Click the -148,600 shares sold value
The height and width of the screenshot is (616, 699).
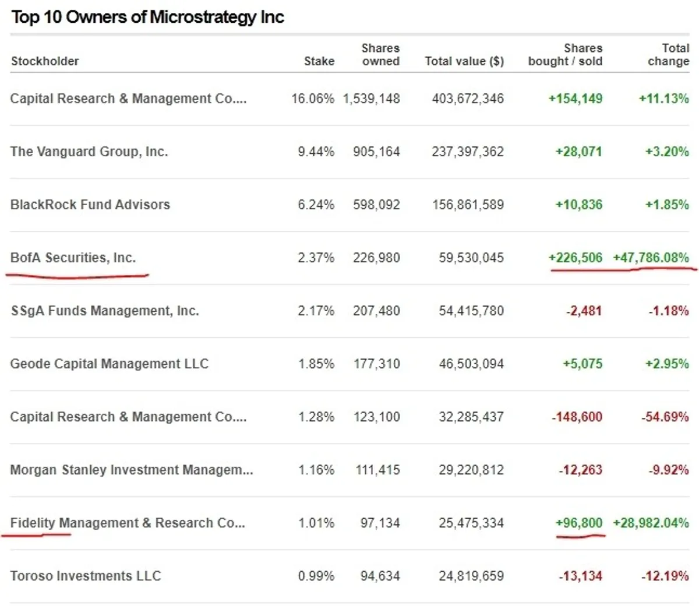point(577,417)
